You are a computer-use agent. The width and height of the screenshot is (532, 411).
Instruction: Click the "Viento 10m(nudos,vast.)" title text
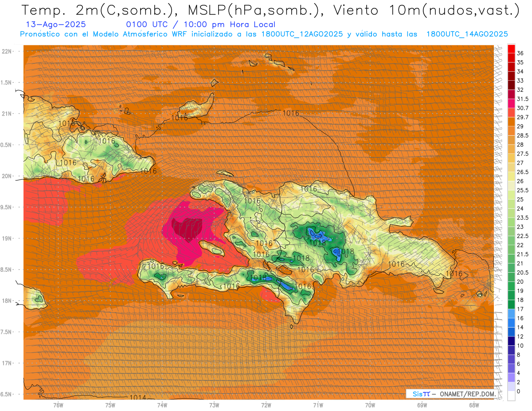(427, 10)
